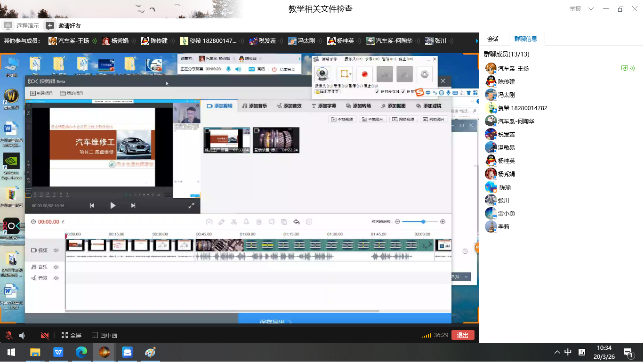Select member 李莉 in the group list

click(503, 227)
